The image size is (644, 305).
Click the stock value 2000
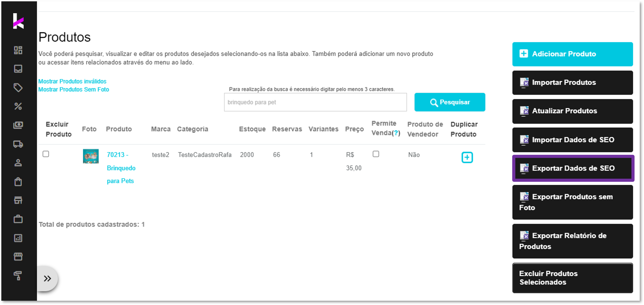[247, 155]
